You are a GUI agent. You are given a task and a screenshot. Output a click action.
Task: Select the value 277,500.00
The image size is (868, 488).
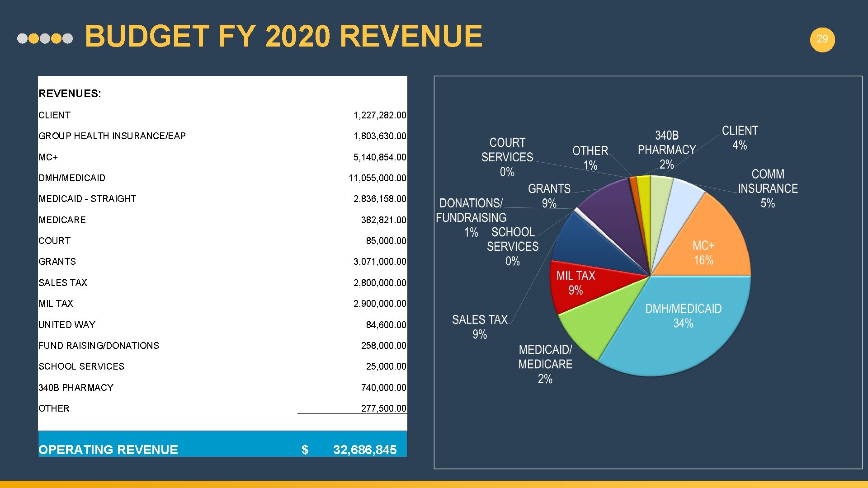(384, 408)
